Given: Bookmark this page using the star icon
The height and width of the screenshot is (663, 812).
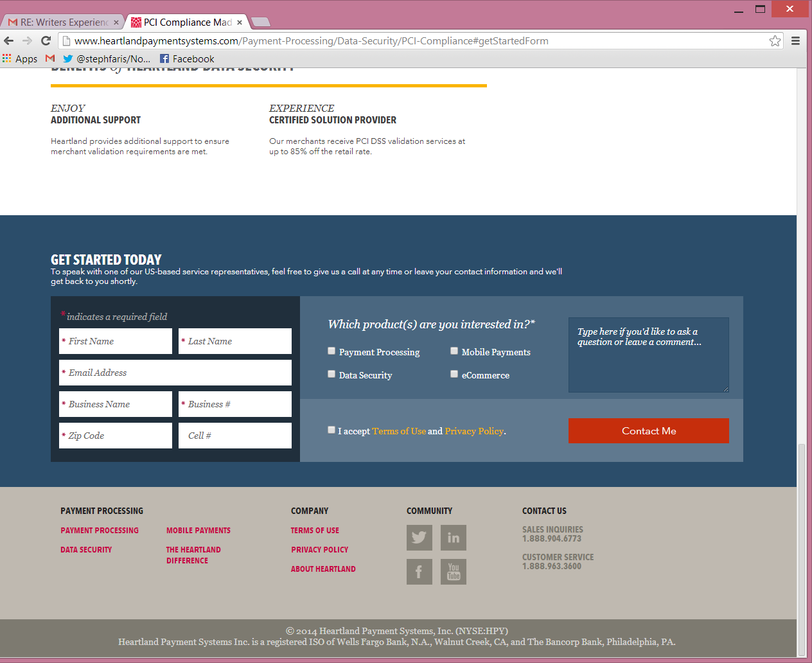Looking at the screenshot, I should pyautogui.click(x=775, y=40).
